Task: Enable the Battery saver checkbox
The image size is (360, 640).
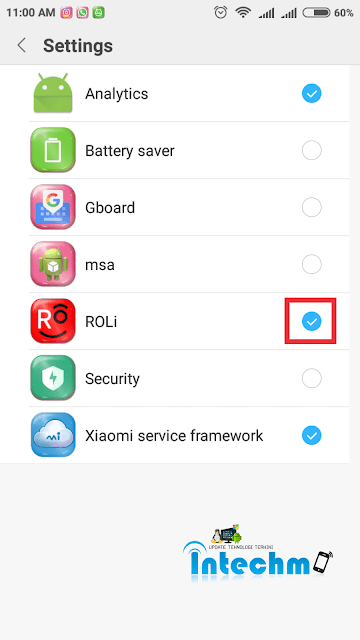Action: pos(311,151)
